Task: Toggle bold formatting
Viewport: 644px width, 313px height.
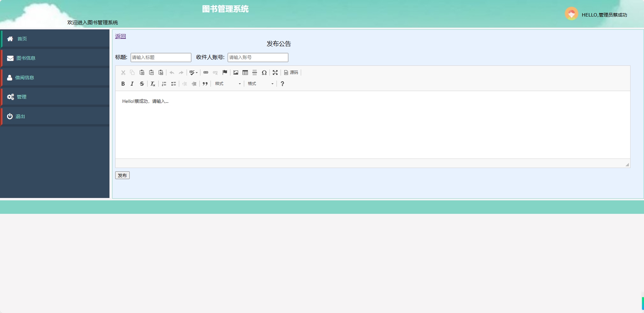Action: 123,84
